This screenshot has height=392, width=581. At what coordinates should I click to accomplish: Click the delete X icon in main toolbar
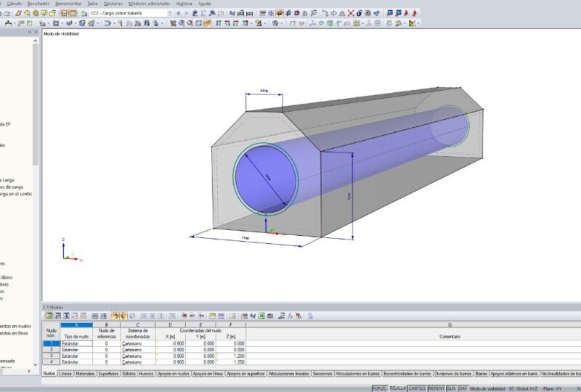(351, 13)
